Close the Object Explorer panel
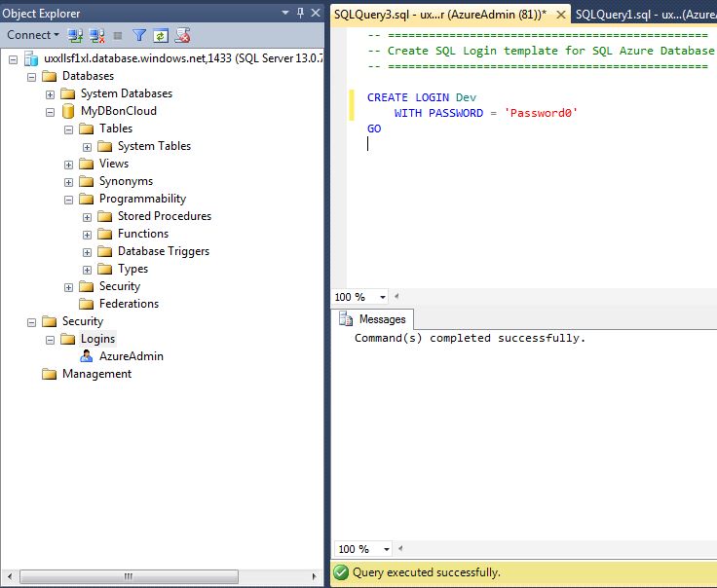 316,13
